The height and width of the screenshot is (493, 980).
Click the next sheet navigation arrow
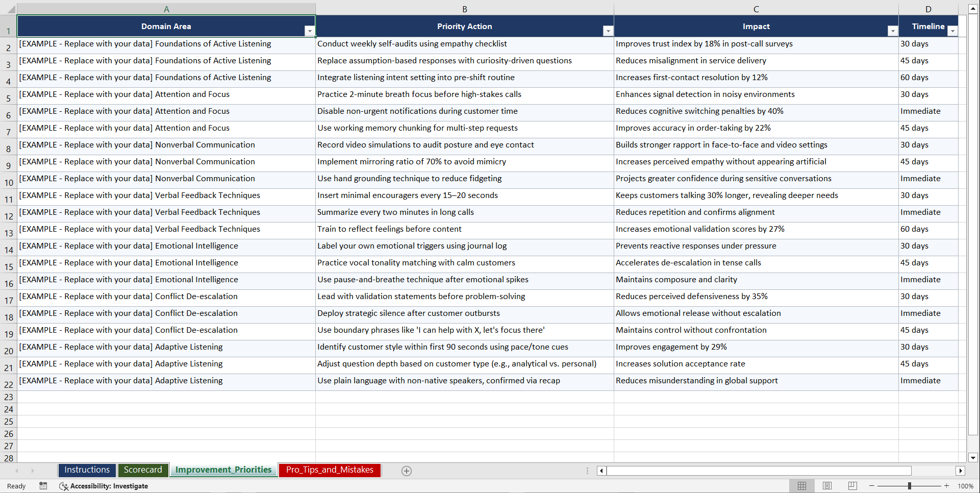(x=33, y=471)
